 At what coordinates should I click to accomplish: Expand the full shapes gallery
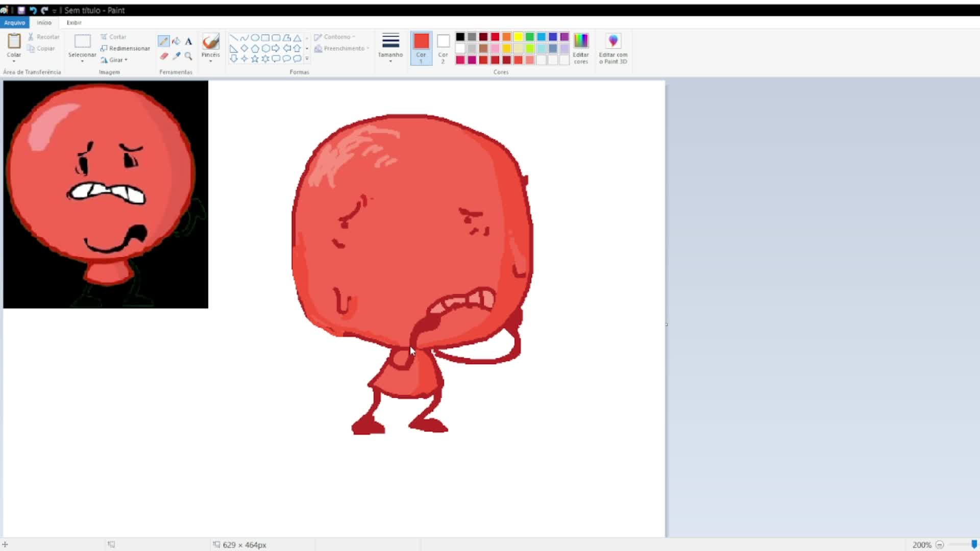[307, 59]
